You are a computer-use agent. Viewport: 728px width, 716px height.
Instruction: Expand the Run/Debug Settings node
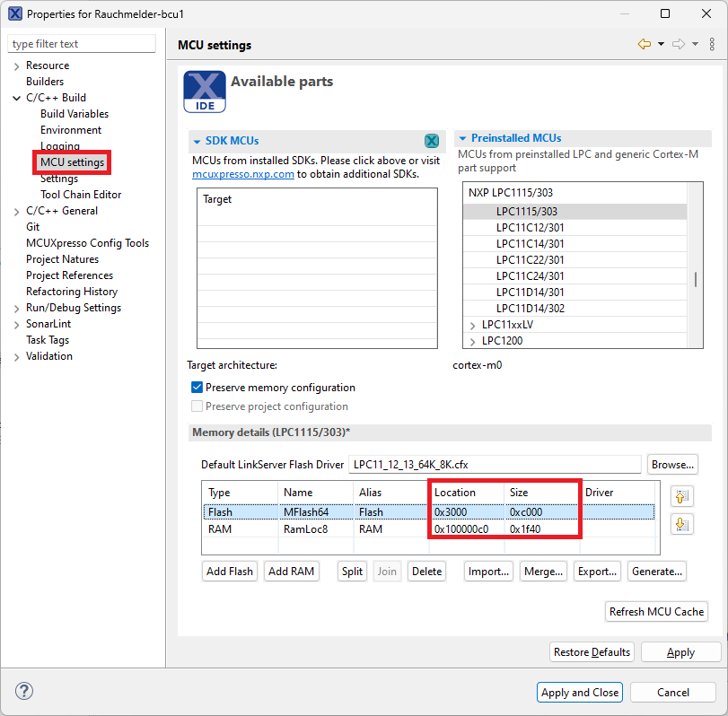point(16,308)
